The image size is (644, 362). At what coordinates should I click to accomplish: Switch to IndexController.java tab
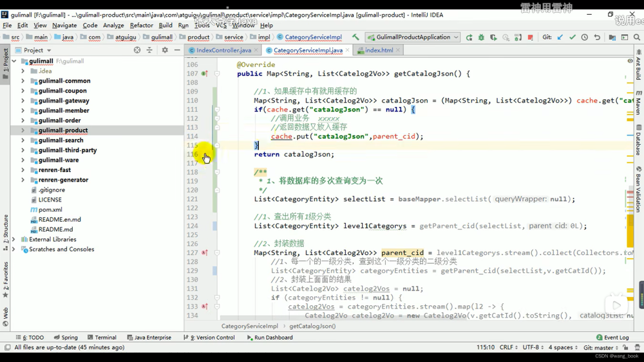coord(223,50)
